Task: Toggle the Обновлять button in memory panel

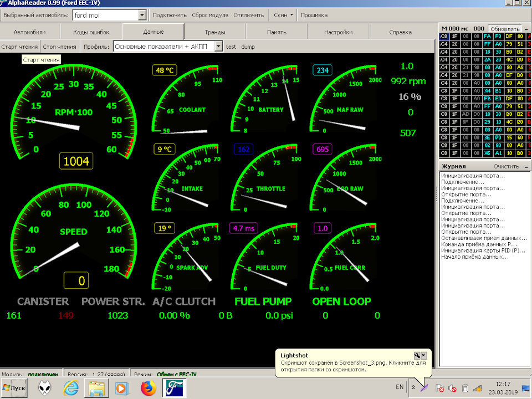Action: pyautogui.click(x=505, y=29)
